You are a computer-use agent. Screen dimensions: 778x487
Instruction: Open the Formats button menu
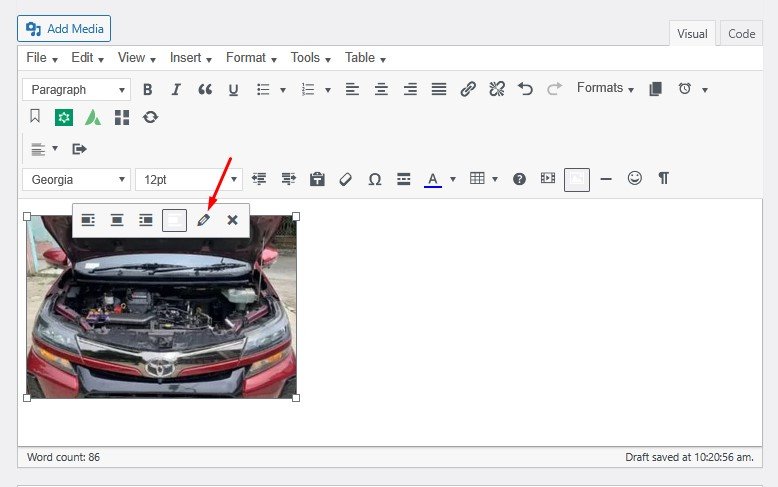(x=605, y=88)
